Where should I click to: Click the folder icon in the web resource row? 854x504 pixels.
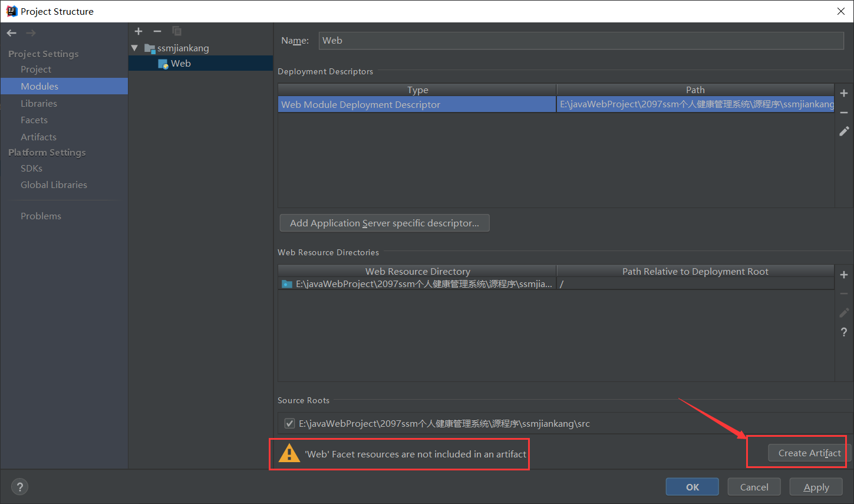pyautogui.click(x=287, y=284)
